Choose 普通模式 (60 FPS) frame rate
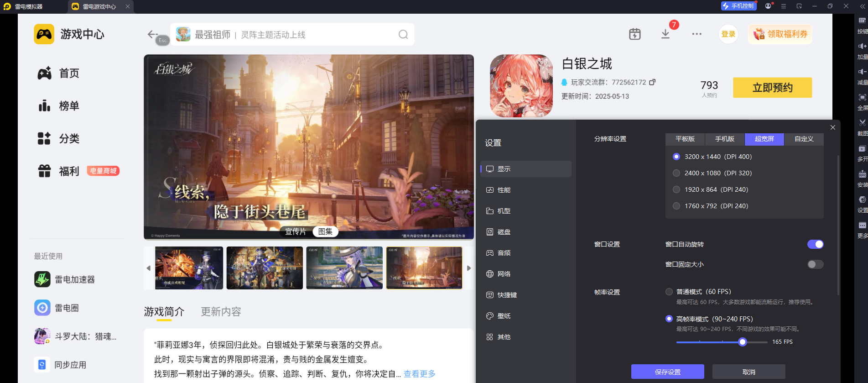868x383 pixels. point(669,292)
